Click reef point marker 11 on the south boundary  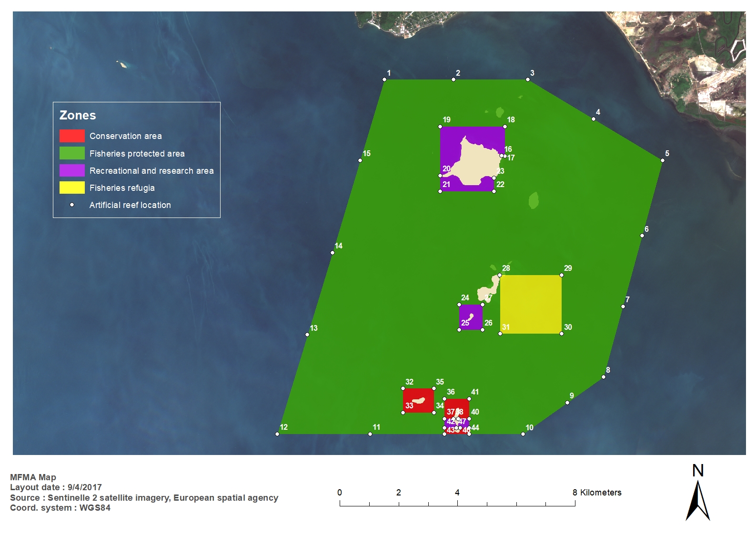[x=370, y=434]
